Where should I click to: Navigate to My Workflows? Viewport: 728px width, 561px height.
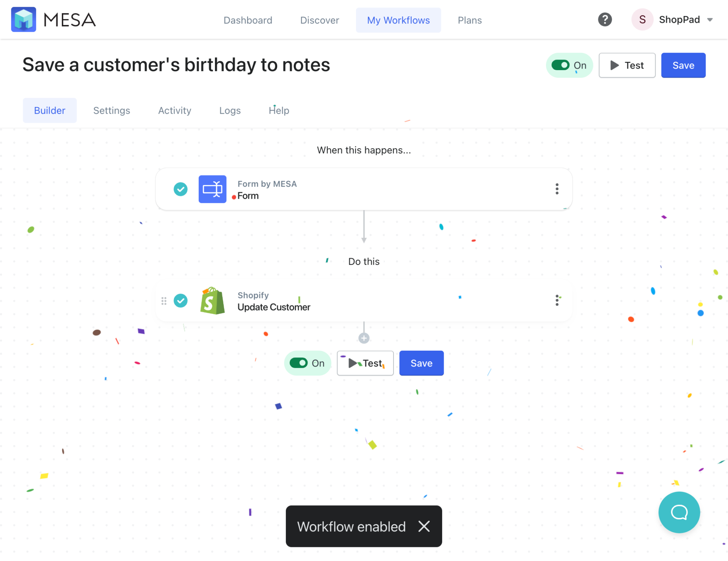point(398,20)
